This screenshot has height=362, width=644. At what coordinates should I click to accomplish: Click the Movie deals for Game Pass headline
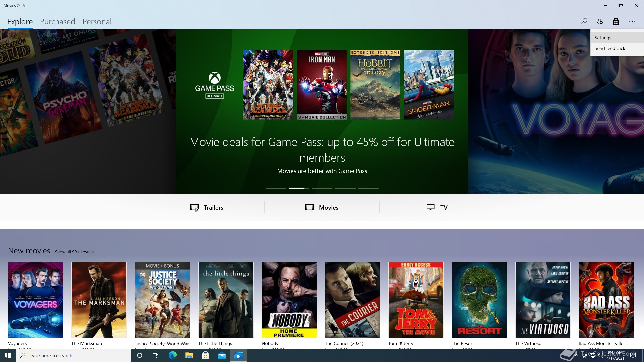click(x=322, y=150)
